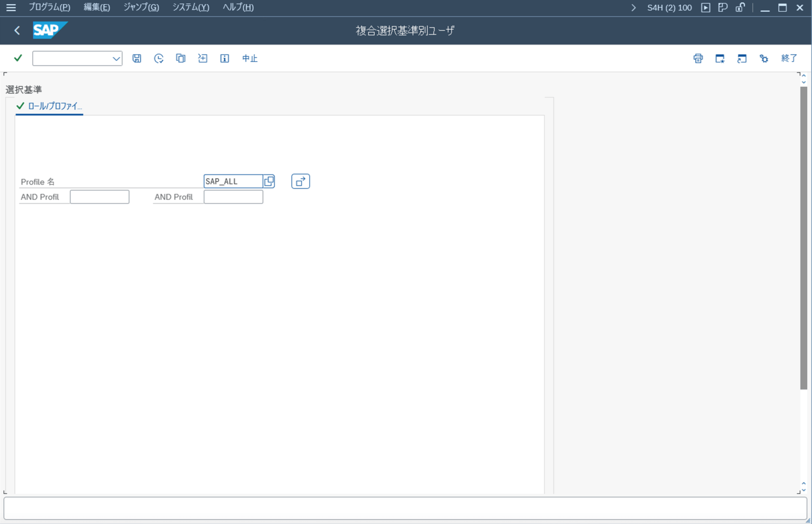Click inside the AND Profil input field
The width and height of the screenshot is (812, 524).
click(x=99, y=196)
